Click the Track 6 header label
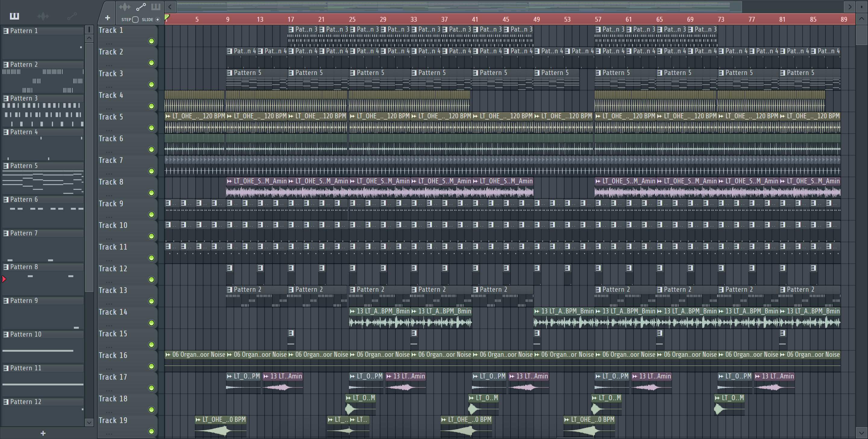Screen dimensions: 868x439 click(x=111, y=139)
